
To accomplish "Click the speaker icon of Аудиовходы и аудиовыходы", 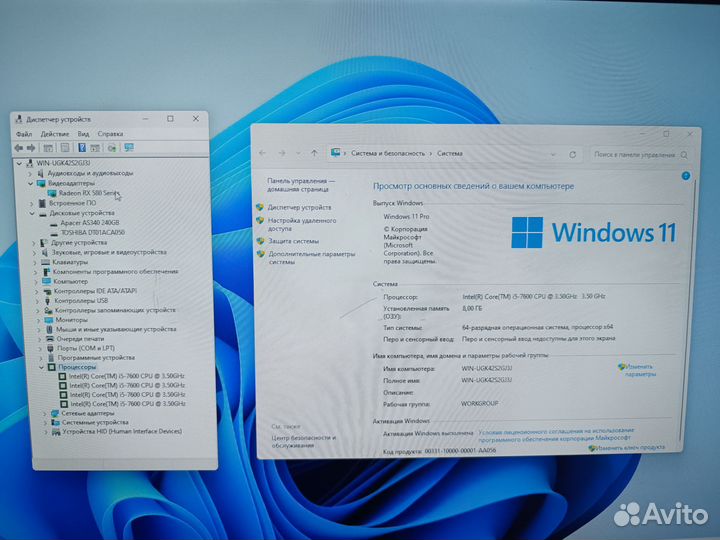I will click(x=40, y=173).
